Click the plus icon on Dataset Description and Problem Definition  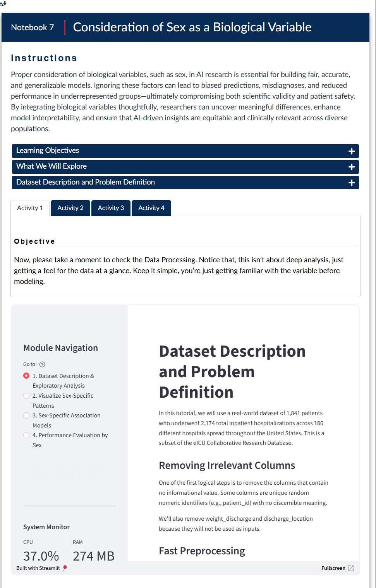(x=352, y=183)
